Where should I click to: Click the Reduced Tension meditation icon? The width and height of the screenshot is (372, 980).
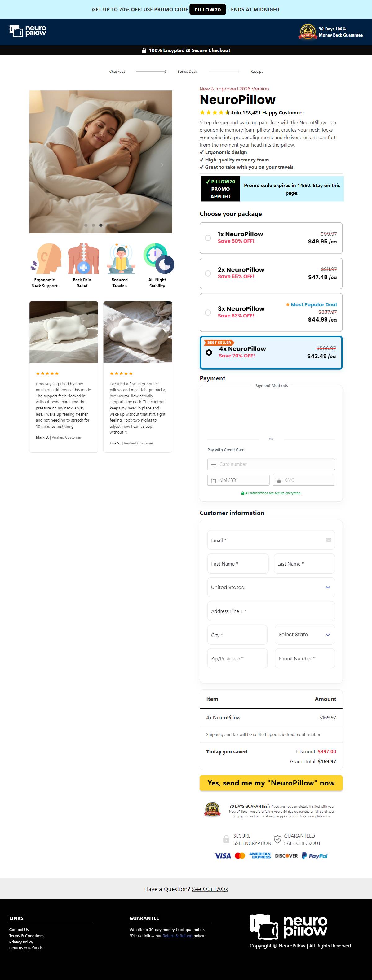click(121, 259)
